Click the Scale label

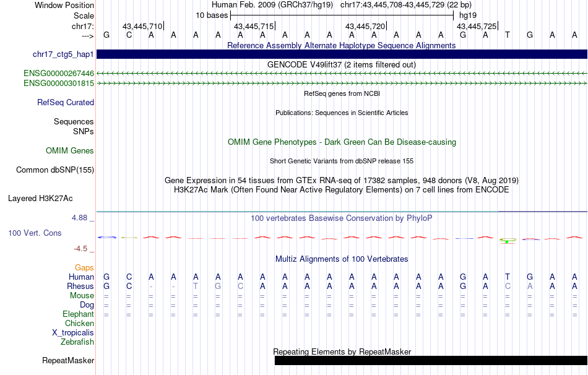point(84,15)
